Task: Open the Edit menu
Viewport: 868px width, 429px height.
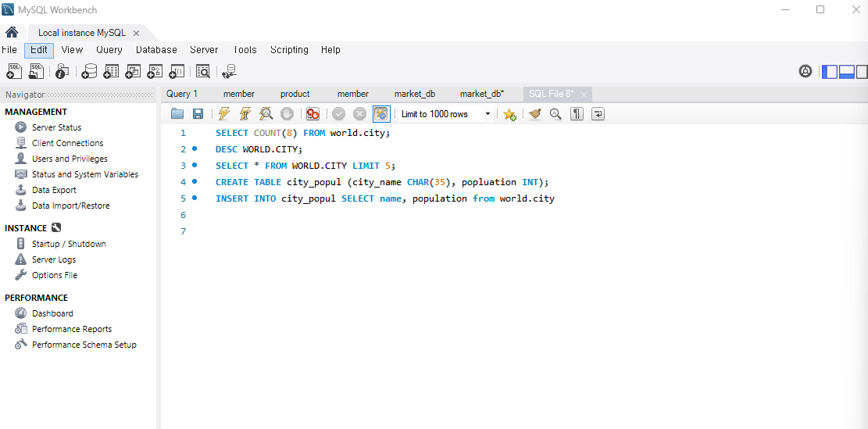Action: coord(39,50)
